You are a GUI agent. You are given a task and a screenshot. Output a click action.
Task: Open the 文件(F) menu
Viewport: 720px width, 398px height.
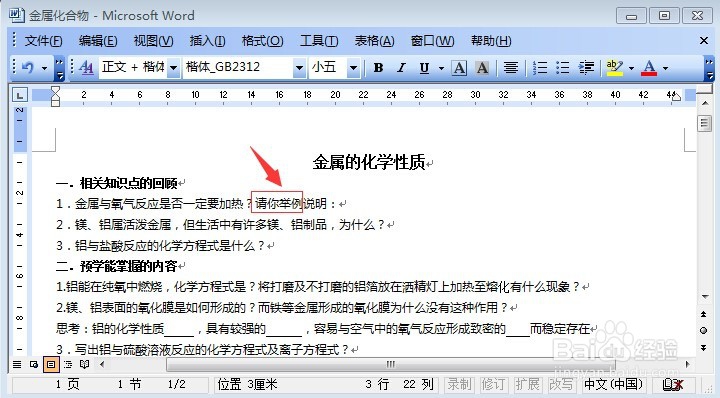point(43,41)
